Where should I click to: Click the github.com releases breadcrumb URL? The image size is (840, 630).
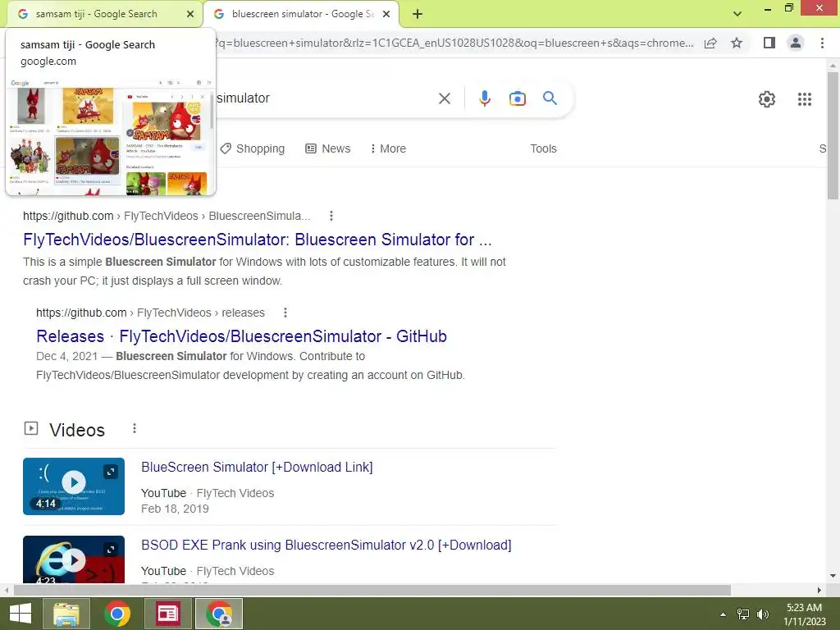click(x=150, y=313)
